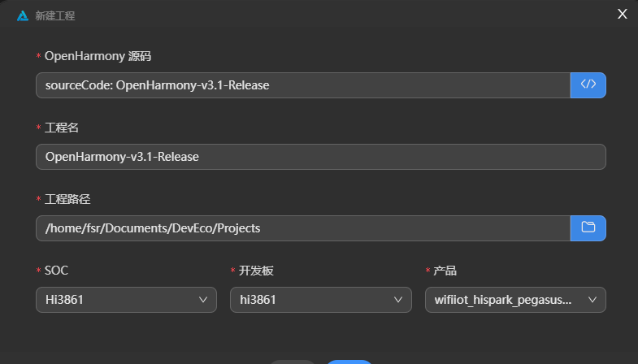Click the source code selector icon button
The image size is (638, 364).
coord(588,85)
